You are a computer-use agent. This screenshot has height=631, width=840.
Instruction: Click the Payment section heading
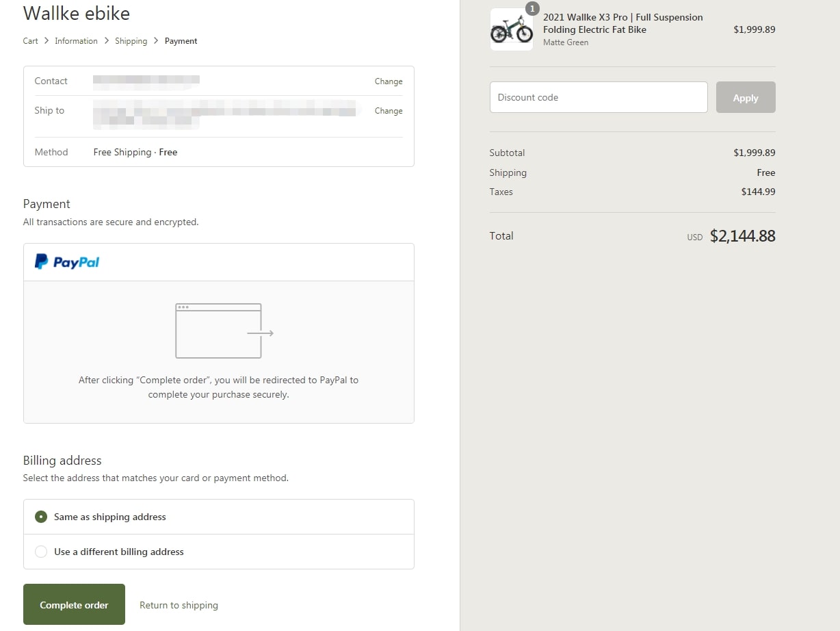tap(47, 204)
